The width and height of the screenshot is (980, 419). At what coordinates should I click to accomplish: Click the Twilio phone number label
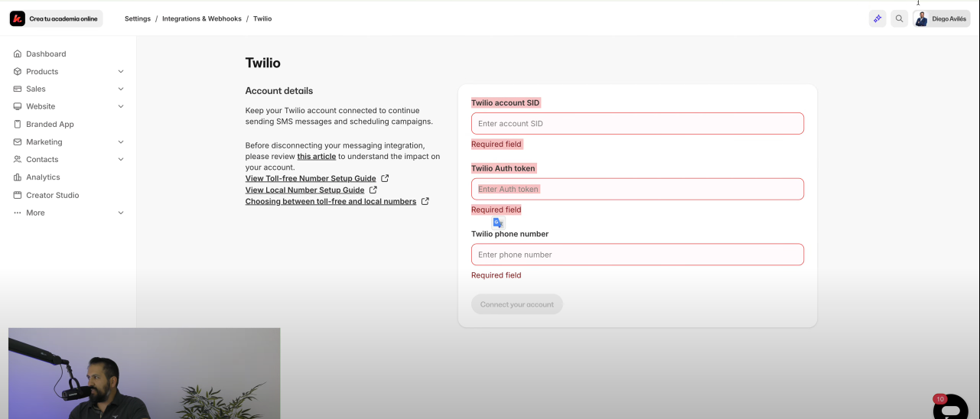[510, 234]
